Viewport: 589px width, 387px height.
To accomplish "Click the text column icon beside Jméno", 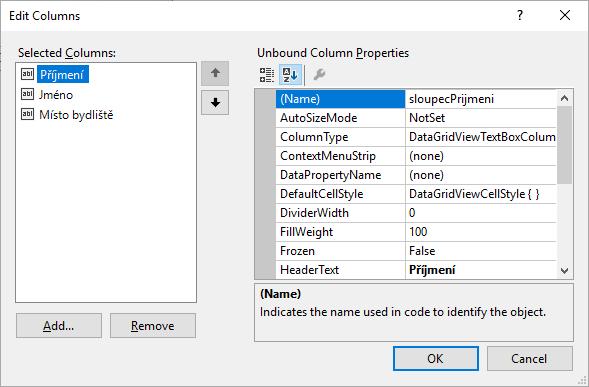I will pos(27,94).
